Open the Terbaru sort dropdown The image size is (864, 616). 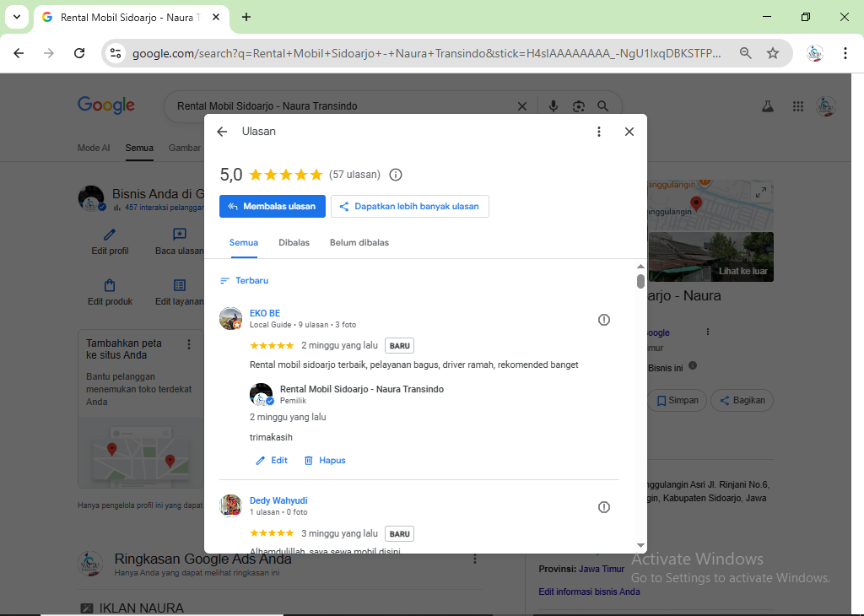tap(244, 279)
